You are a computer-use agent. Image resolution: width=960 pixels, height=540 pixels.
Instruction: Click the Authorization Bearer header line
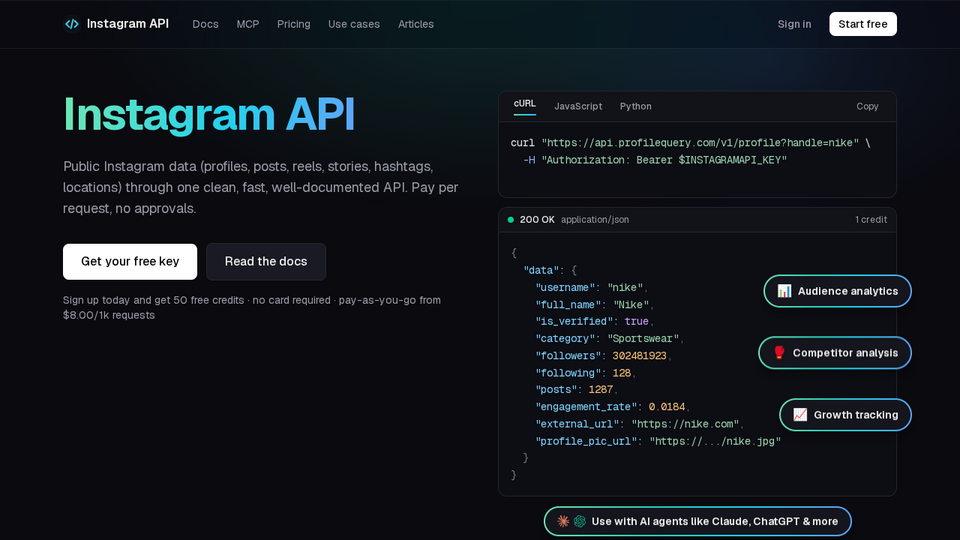(x=654, y=160)
